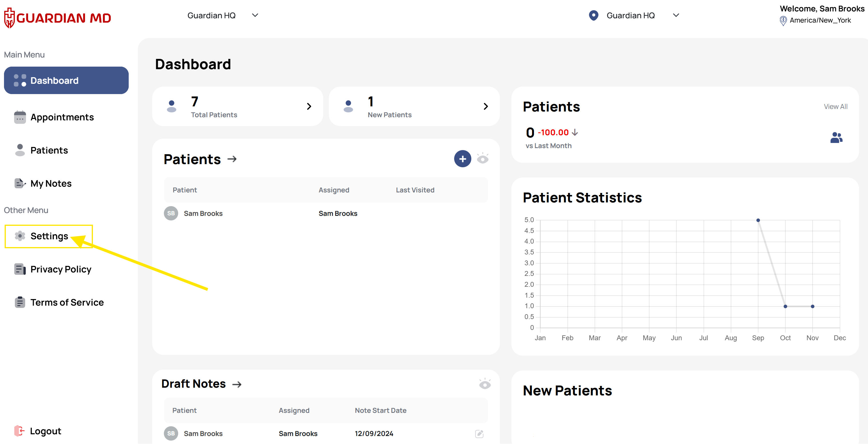The width and height of the screenshot is (868, 444).
Task: Click Logout at the sidebar bottom
Action: pos(45,431)
